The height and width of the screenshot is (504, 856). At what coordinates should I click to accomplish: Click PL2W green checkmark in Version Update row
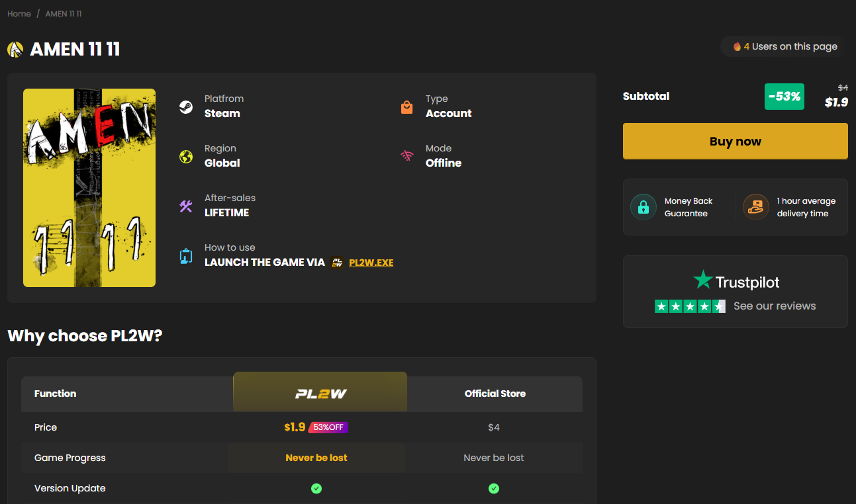pyautogui.click(x=316, y=489)
